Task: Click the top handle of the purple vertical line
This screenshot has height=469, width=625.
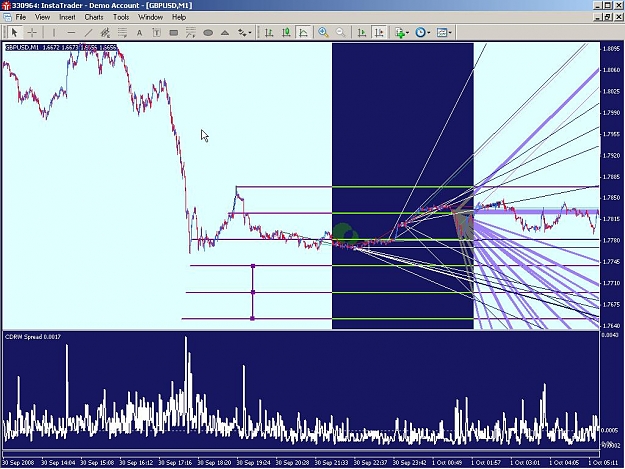Action: [x=253, y=266]
